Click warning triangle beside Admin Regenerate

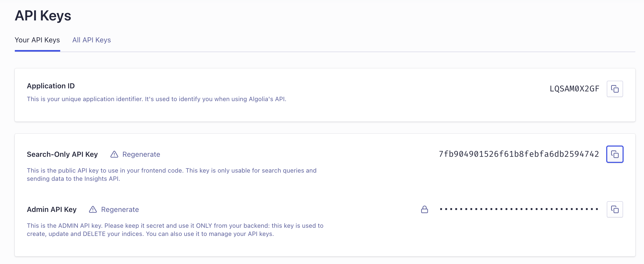pos(93,209)
